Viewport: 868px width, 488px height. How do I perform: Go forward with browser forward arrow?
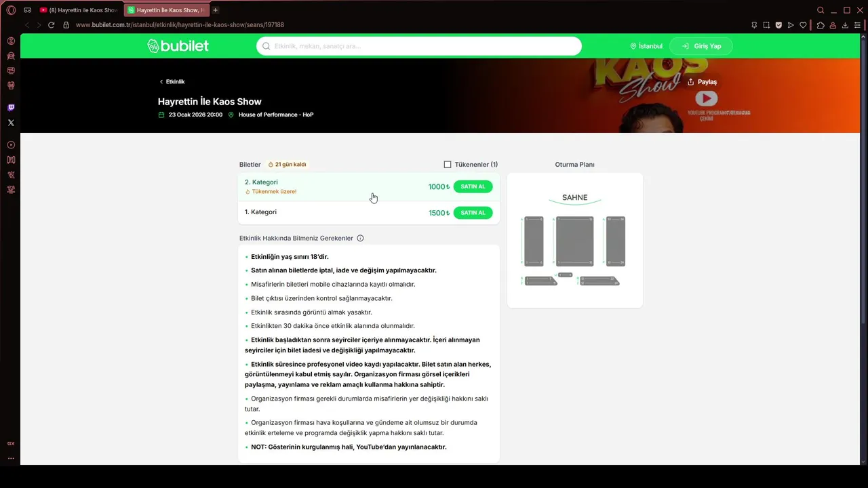[x=39, y=25]
